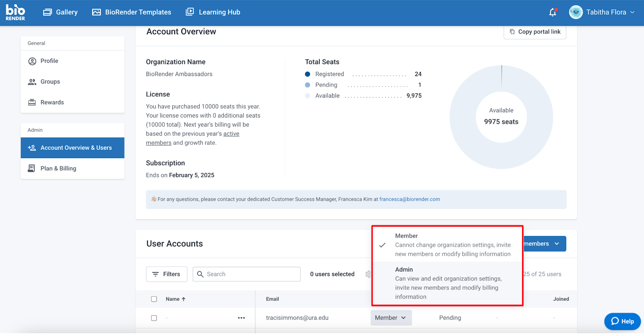Click the BioRender logo
The width and height of the screenshot is (644, 335).
(15, 12)
